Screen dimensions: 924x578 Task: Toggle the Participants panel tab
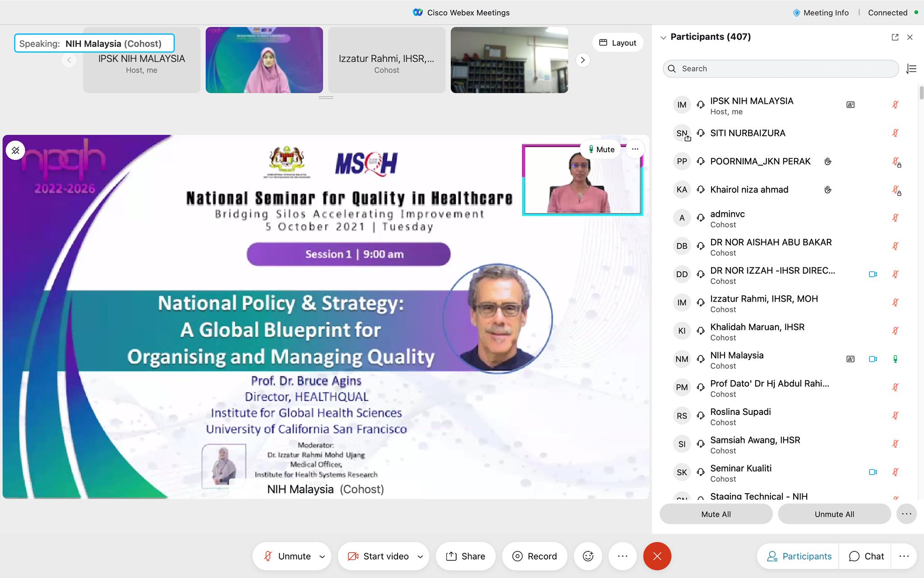click(799, 556)
